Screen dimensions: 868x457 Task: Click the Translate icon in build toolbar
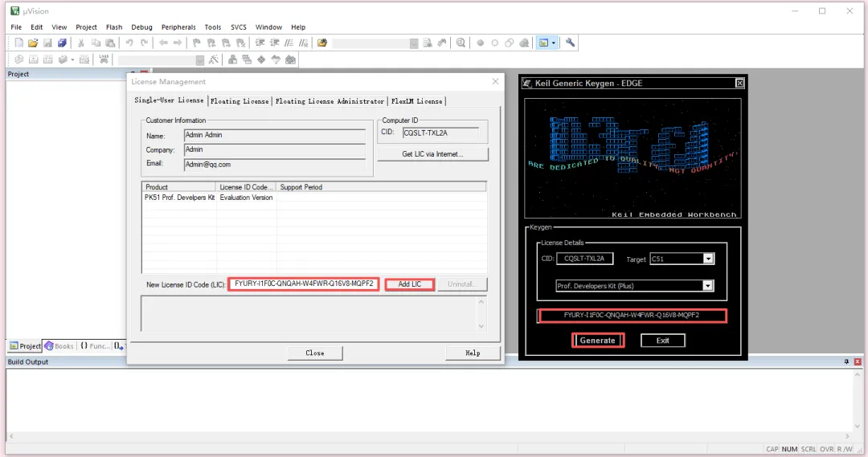(x=18, y=59)
